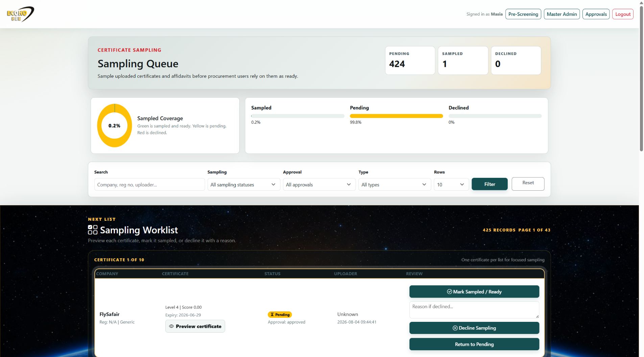Click the hourglass icon in Pending badge
This screenshot has width=644, height=357.
coord(272,314)
